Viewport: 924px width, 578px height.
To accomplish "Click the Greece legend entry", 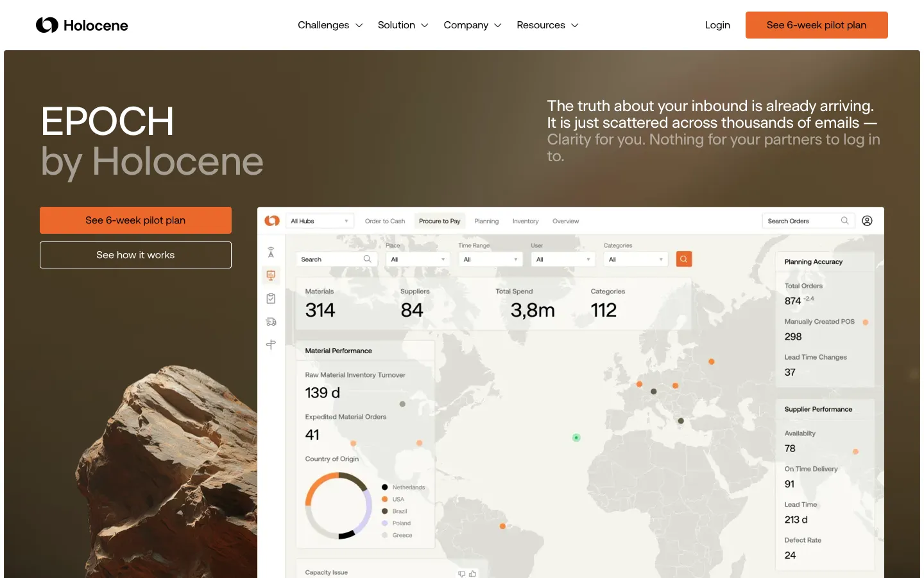I will pos(397,535).
